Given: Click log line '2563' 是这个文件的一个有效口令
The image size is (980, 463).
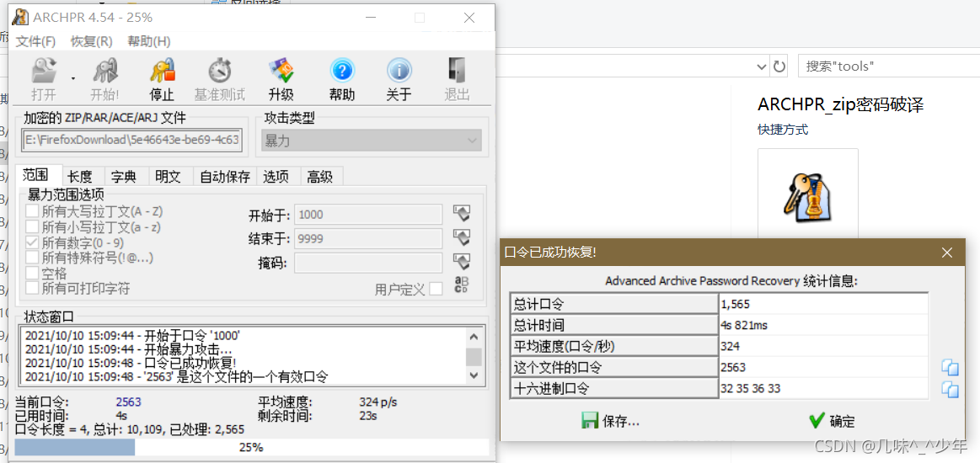Looking at the screenshot, I should pyautogui.click(x=176, y=376).
